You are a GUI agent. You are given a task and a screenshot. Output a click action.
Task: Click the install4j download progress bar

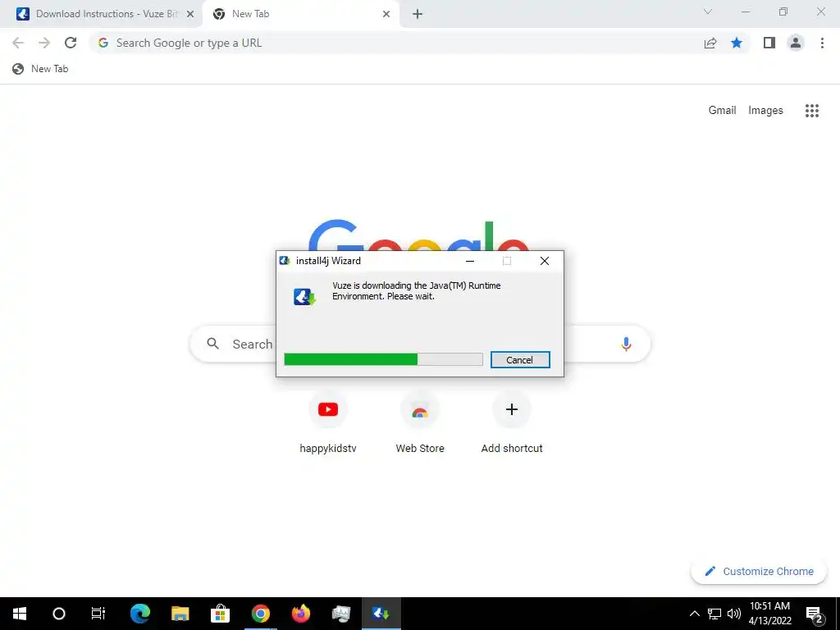point(384,359)
